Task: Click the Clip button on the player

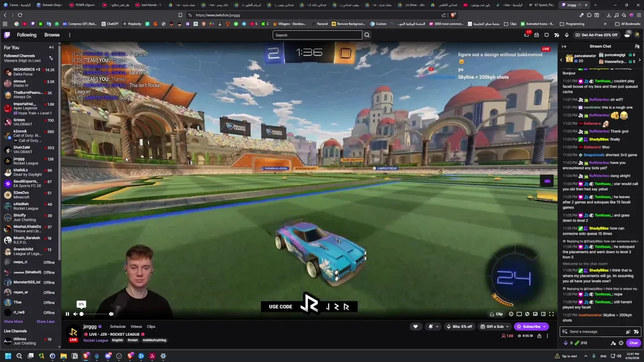Action: point(496,314)
